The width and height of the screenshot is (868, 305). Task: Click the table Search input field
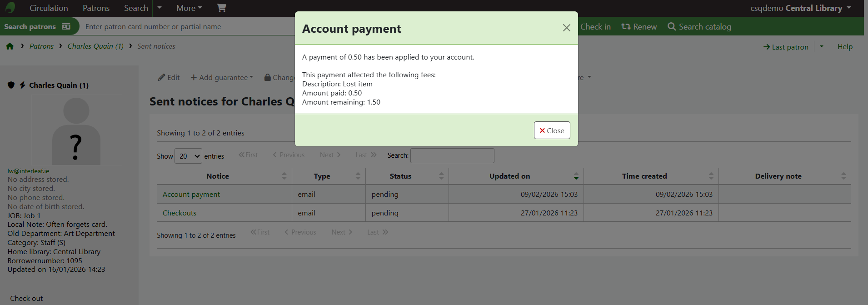click(x=452, y=155)
